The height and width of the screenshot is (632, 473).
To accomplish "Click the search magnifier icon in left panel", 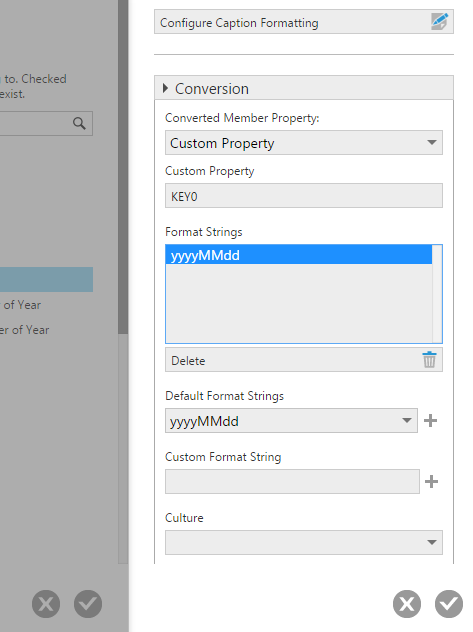I will 79,123.
